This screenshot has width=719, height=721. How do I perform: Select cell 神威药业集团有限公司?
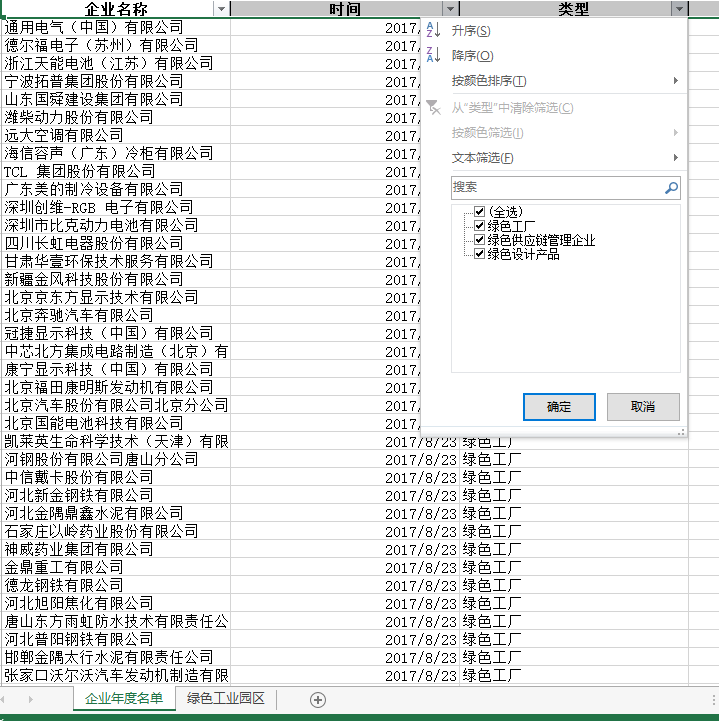[x=116, y=549]
